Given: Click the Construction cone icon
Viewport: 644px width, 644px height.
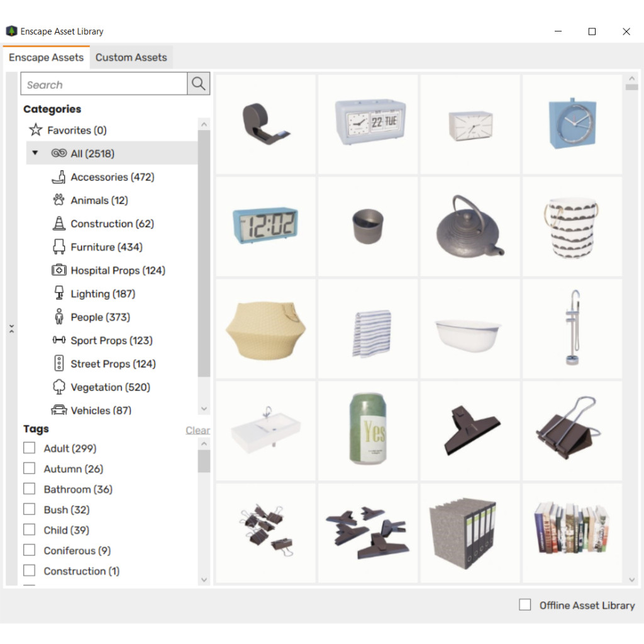Looking at the screenshot, I should click(58, 223).
